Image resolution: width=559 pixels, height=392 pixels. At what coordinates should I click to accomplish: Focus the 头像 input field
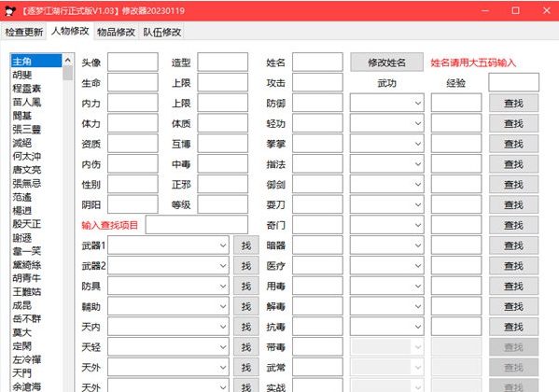[x=133, y=63]
